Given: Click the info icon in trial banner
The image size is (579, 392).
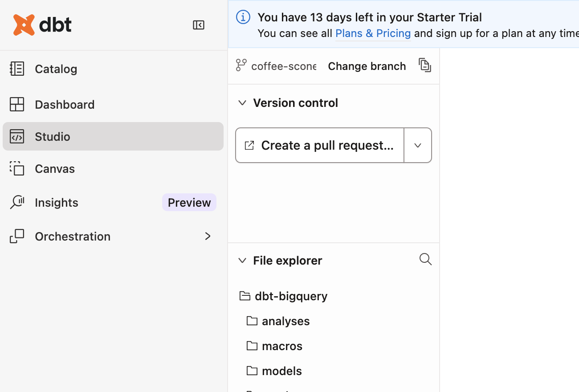Looking at the screenshot, I should [243, 17].
